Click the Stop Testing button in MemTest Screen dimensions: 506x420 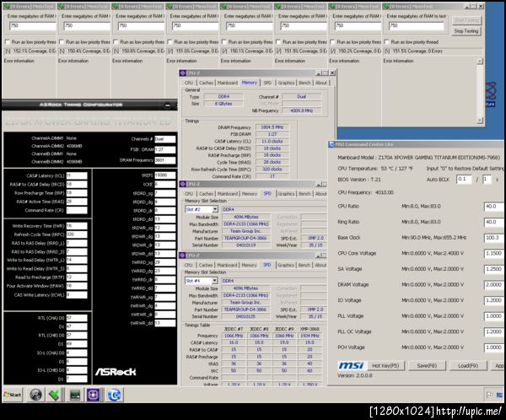466,31
